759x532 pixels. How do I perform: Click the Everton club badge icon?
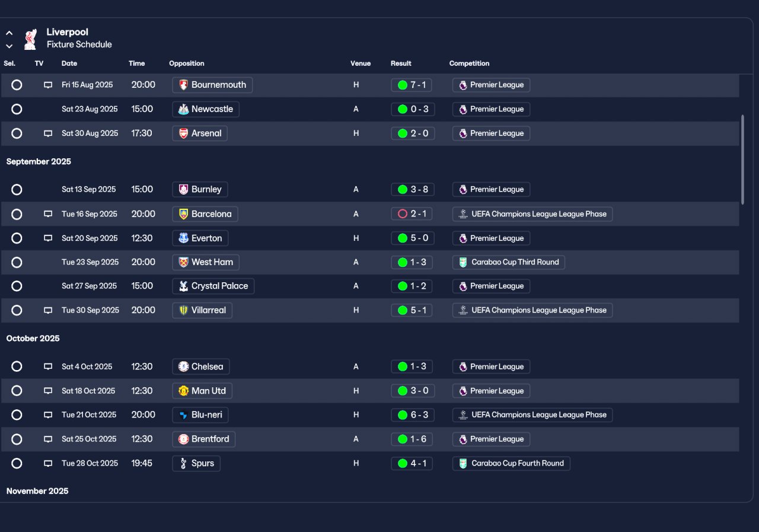click(x=184, y=238)
